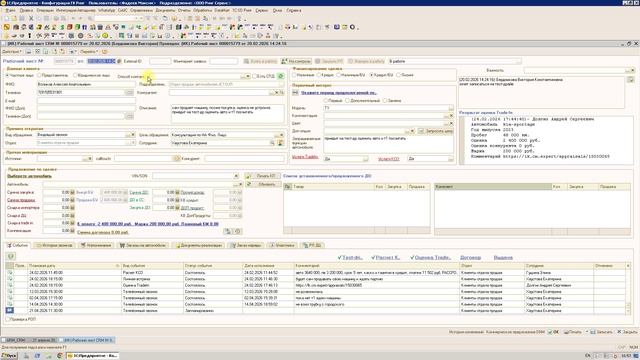640x360 pixels.
Task: Click the new document icon in top toolbar
Action: 7,18
